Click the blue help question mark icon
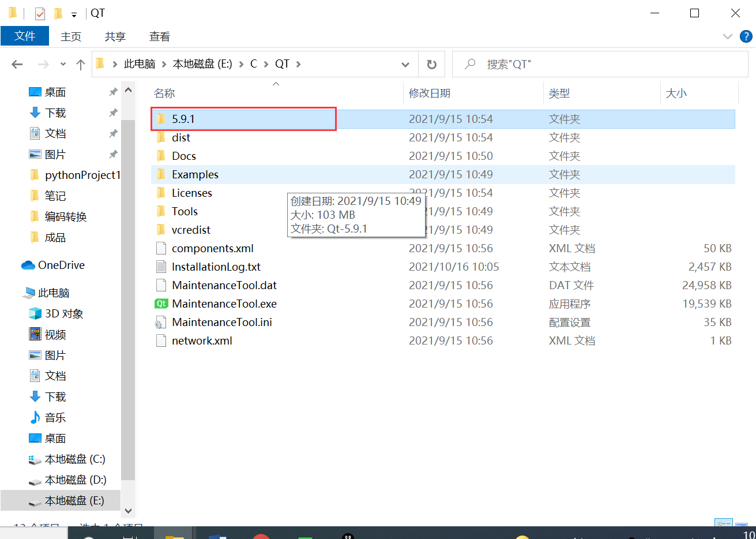The width and height of the screenshot is (756, 539). [x=746, y=36]
